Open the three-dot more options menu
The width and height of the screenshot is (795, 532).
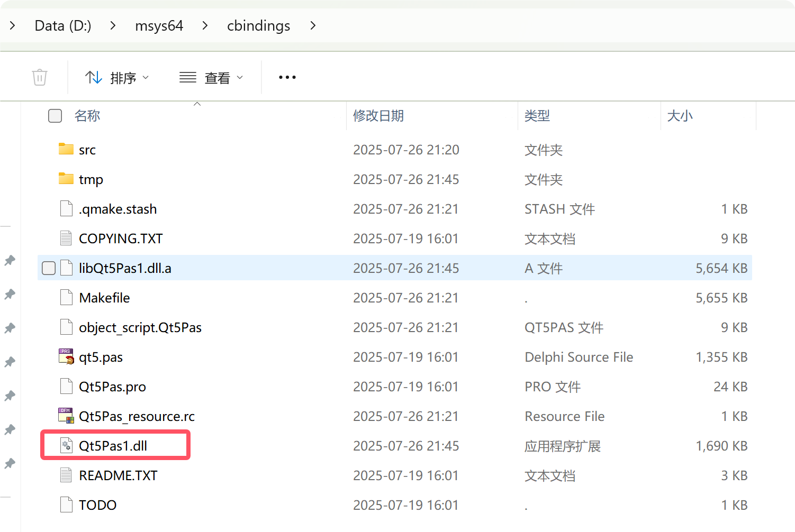coord(287,77)
